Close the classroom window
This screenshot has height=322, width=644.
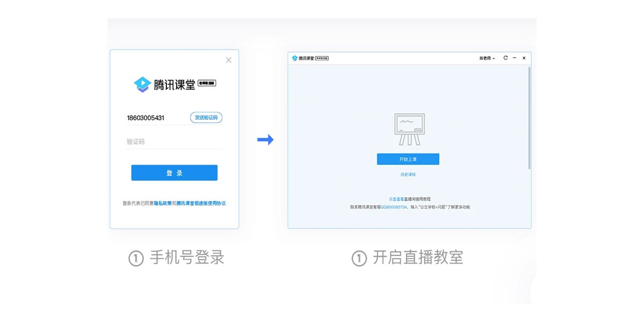point(524,57)
